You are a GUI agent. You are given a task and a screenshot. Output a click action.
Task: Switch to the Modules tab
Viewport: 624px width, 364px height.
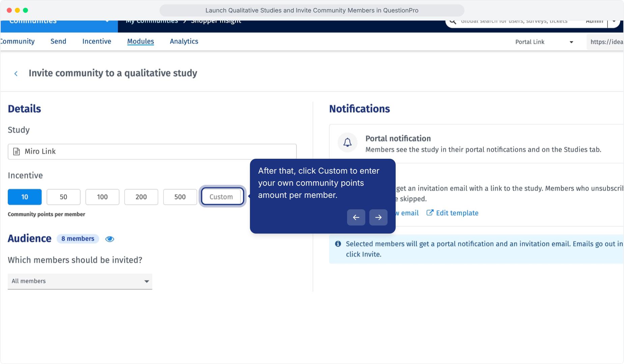point(141,41)
